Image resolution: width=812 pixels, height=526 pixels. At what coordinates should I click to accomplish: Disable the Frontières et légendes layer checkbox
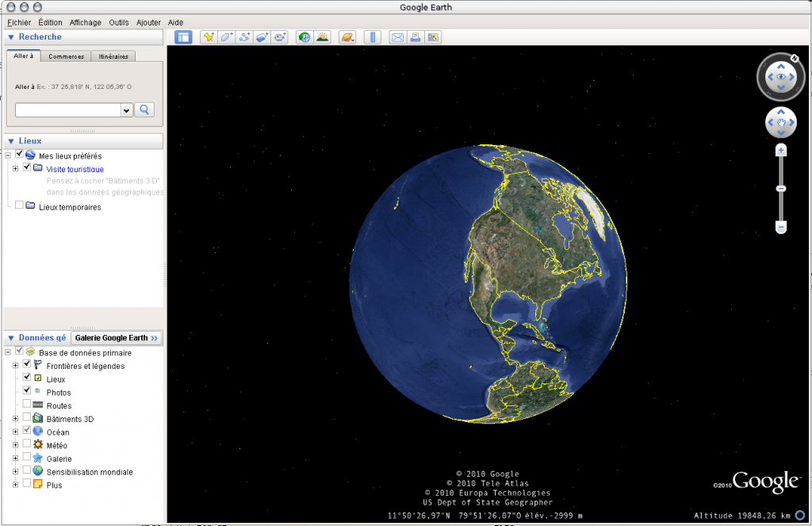(x=27, y=364)
